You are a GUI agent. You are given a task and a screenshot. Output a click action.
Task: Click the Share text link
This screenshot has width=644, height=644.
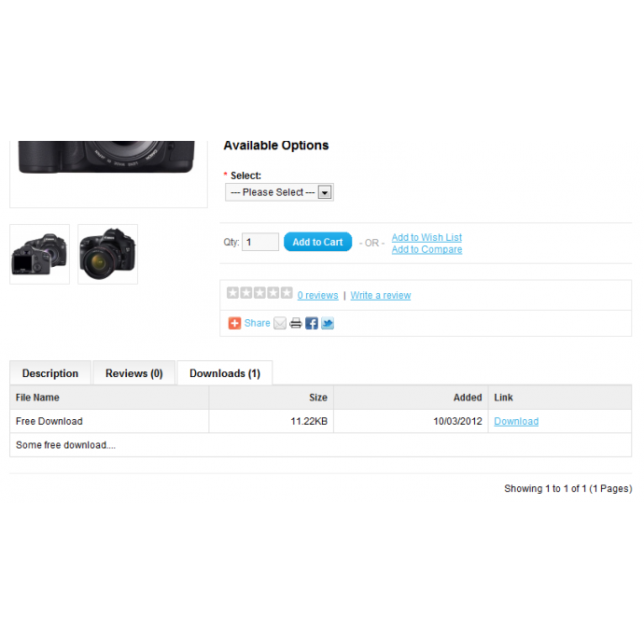(x=257, y=323)
